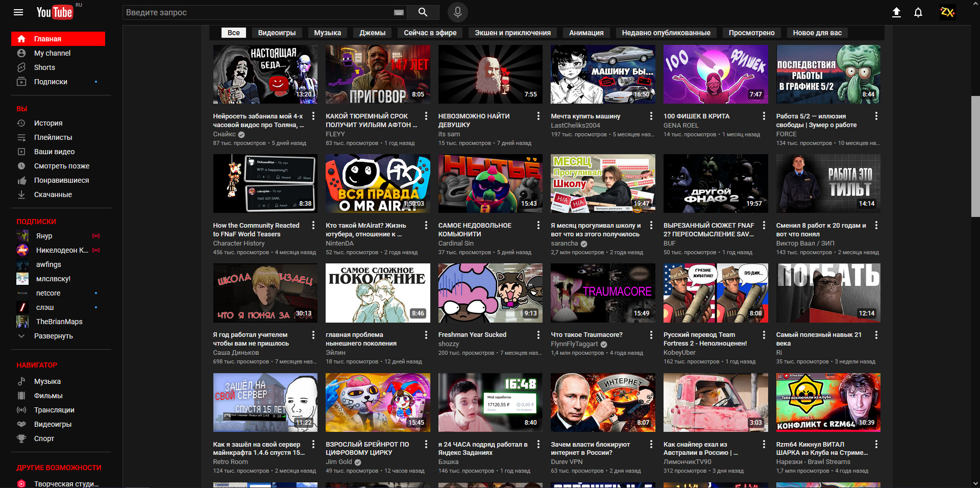Open the awfings channel avatar
The image size is (980, 488).
tap(22, 264)
